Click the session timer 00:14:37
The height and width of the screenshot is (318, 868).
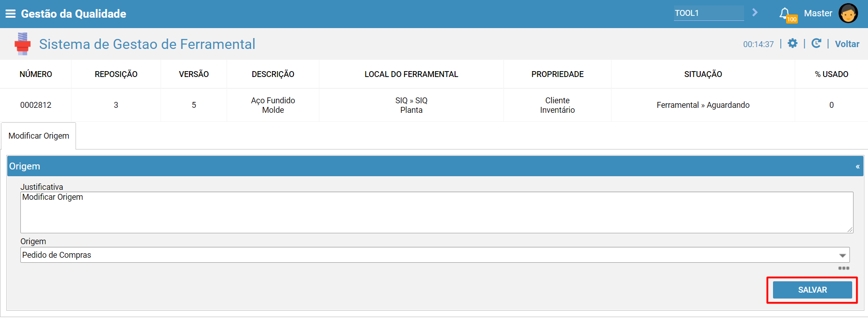tap(758, 44)
